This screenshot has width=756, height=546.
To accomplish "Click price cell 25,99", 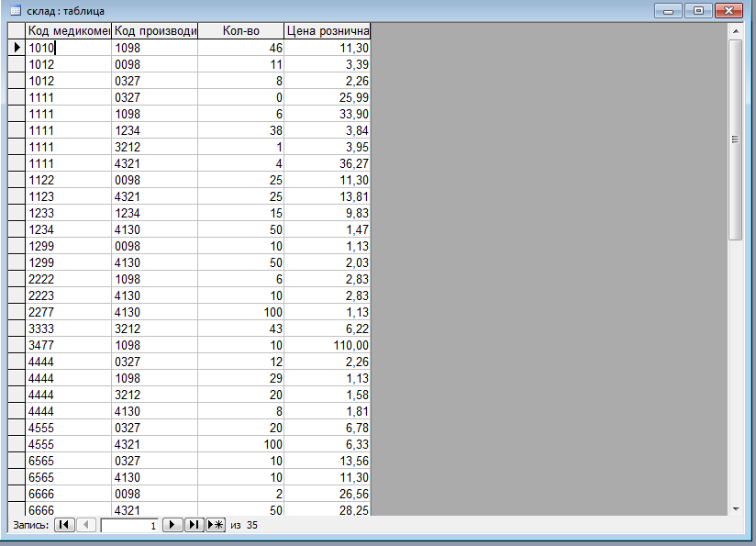I will 328,97.
